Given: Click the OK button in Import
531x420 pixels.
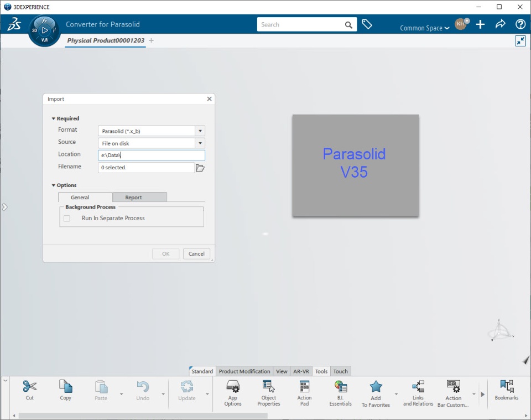Looking at the screenshot, I should [x=165, y=253].
